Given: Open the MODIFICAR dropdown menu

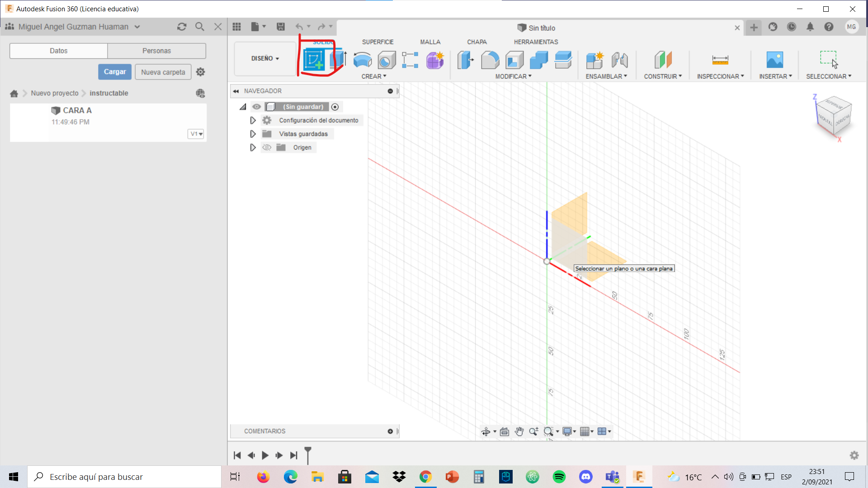Looking at the screenshot, I should point(514,76).
